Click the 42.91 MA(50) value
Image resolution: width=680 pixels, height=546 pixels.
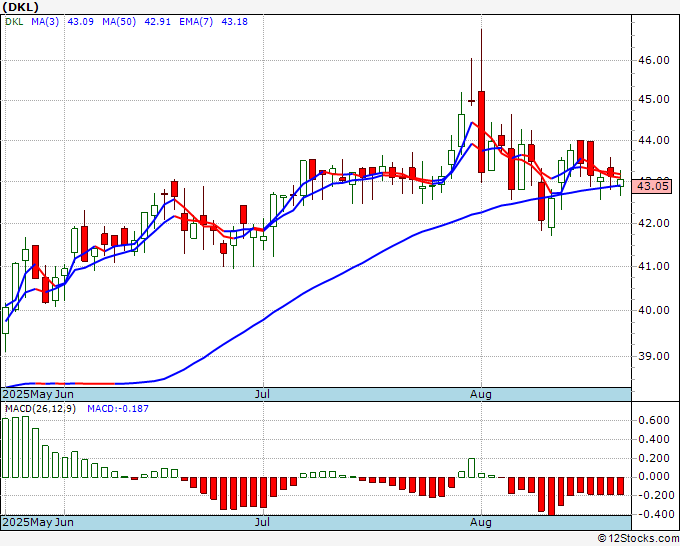point(157,22)
